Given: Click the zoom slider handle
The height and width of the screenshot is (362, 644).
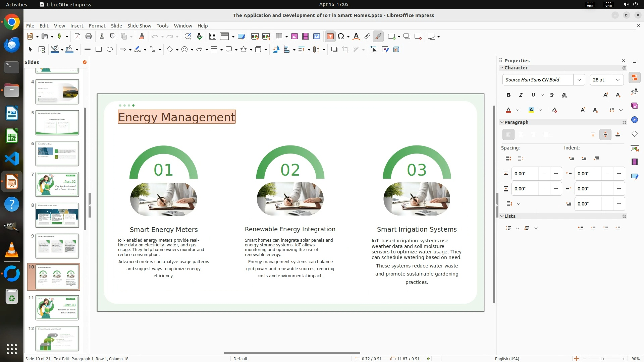Looking at the screenshot, I should coord(602,359).
